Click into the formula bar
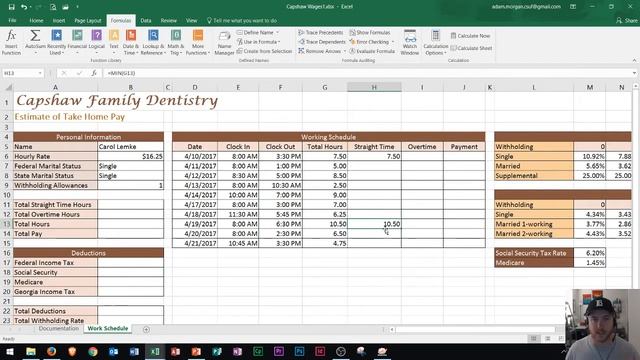 [367, 73]
